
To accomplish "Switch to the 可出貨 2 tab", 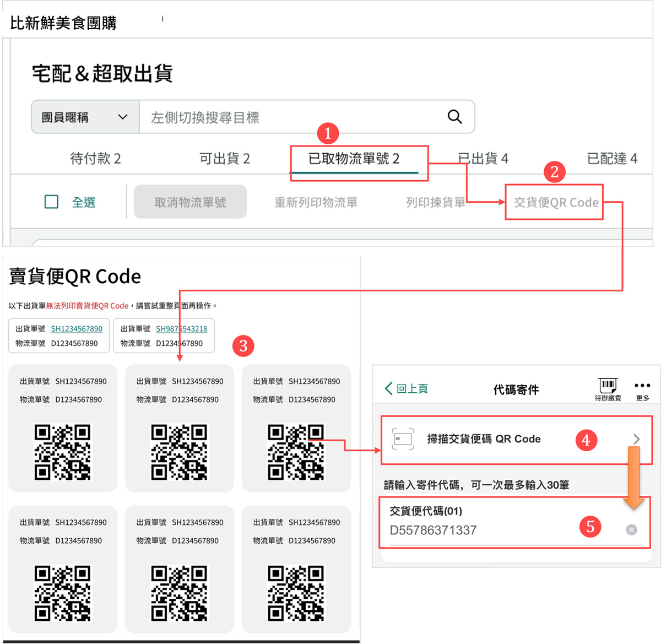I will [x=225, y=159].
